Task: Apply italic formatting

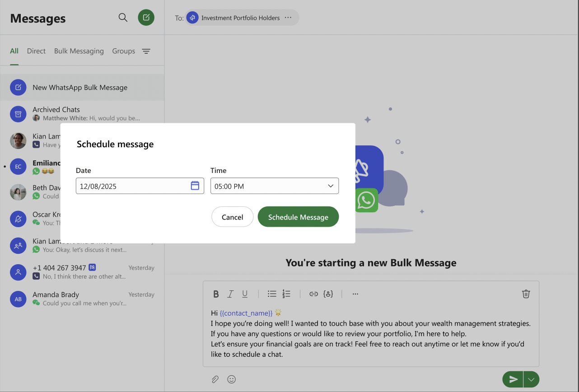Action: coord(230,294)
